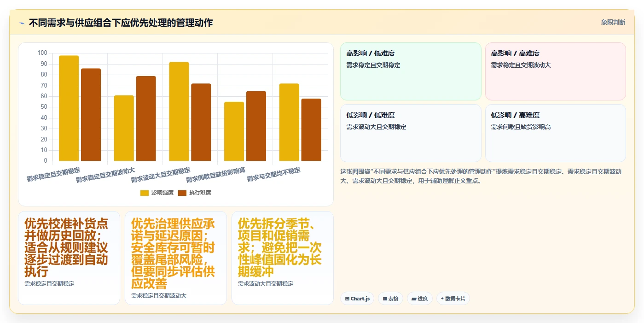This screenshot has height=323, width=644.
Task: Click the 优先拆分季节 data card
Action: point(283,258)
